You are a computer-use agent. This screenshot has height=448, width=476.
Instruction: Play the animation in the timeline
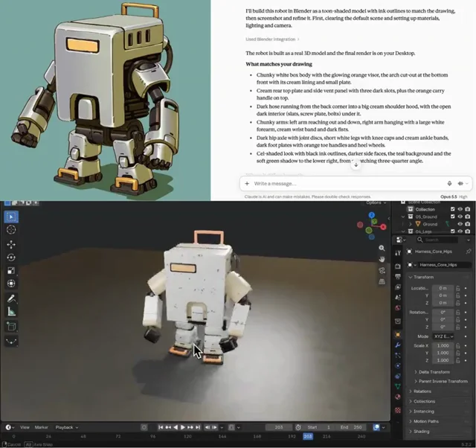point(183,427)
